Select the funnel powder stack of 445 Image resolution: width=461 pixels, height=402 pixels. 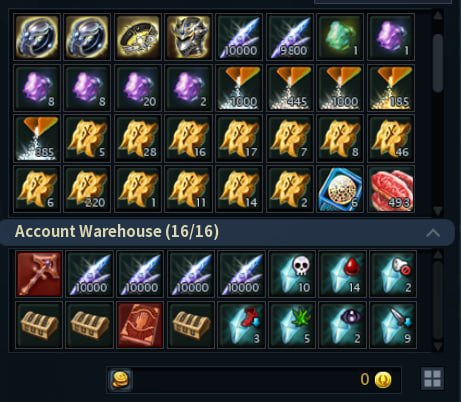coord(290,88)
